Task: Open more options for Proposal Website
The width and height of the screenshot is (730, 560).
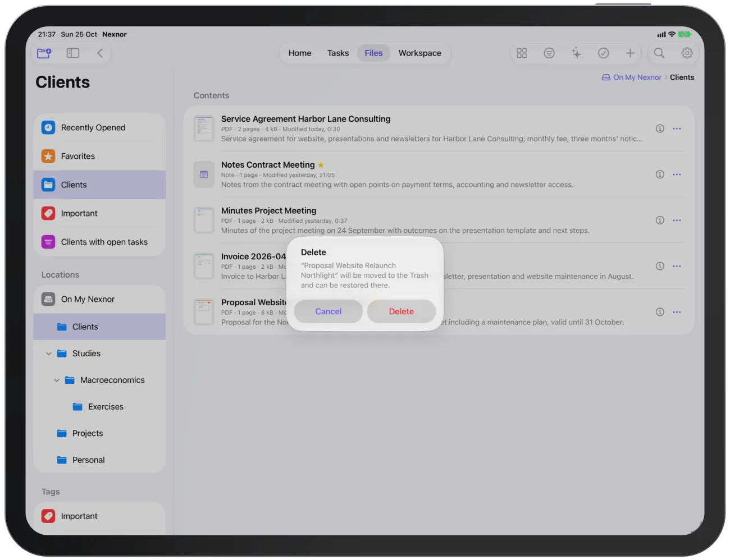Action: tap(677, 312)
